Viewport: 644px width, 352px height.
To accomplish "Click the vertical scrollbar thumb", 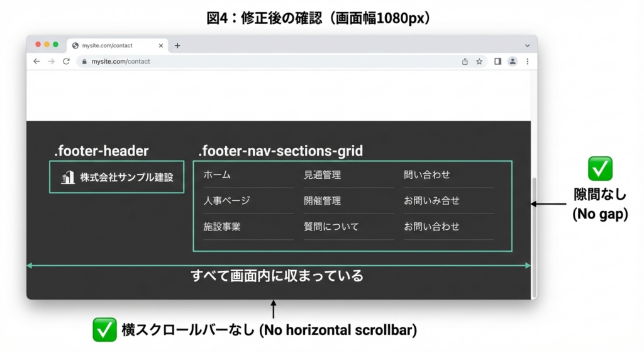I will click(535, 237).
